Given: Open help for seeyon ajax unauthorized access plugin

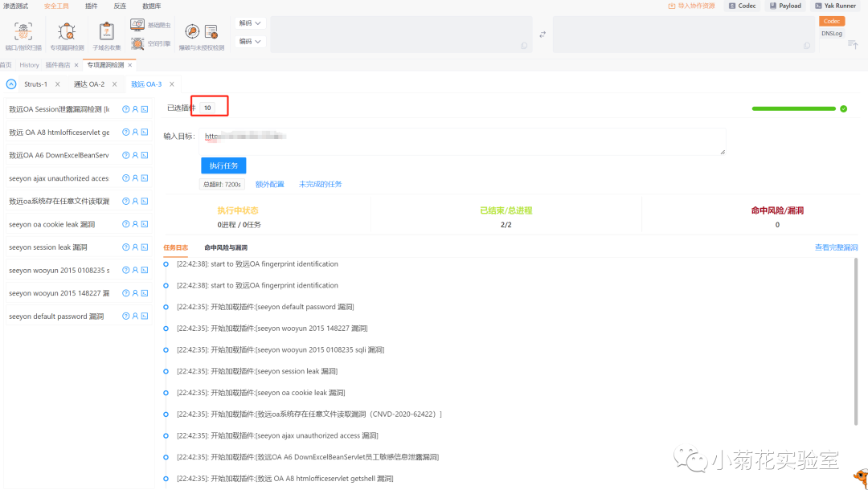Looking at the screenshot, I should [x=125, y=178].
